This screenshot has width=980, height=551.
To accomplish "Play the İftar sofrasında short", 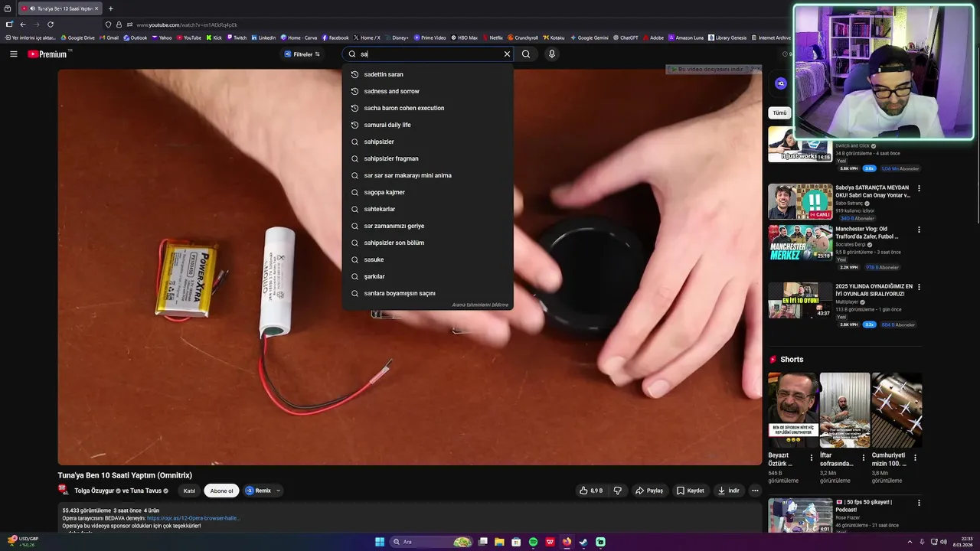I will pos(844,410).
